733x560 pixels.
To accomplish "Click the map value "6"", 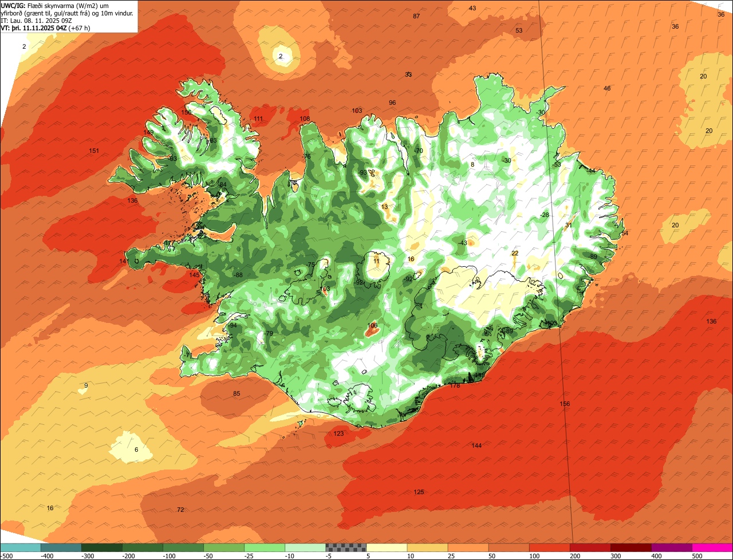I will coord(136,449).
